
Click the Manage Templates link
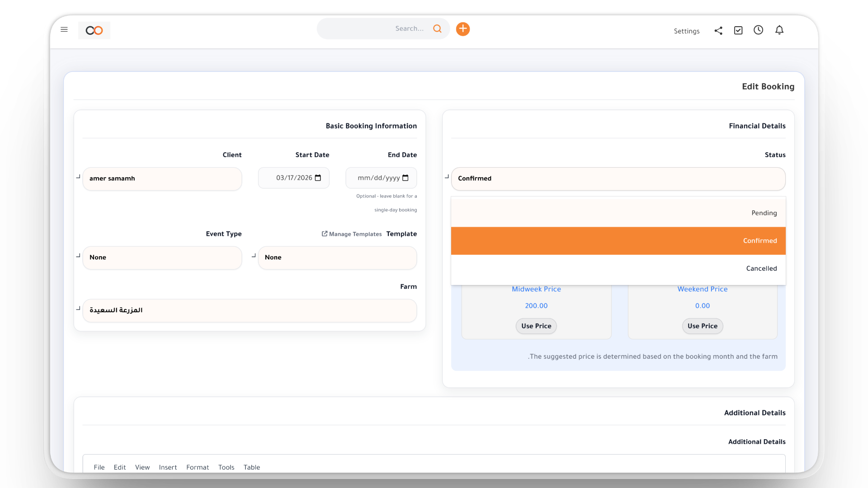click(x=356, y=234)
